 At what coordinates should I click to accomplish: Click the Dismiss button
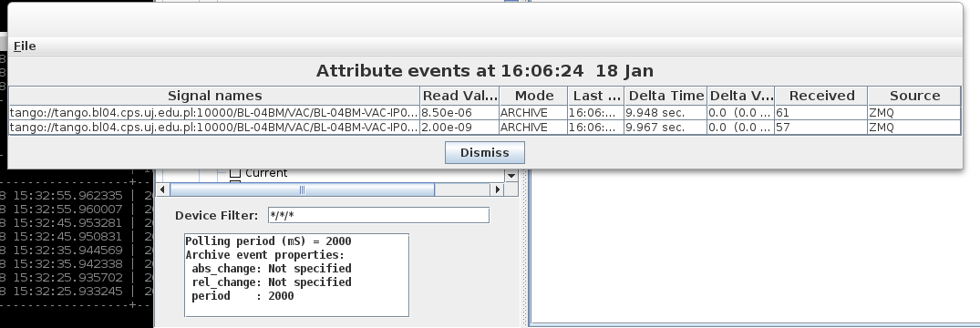[x=484, y=152]
